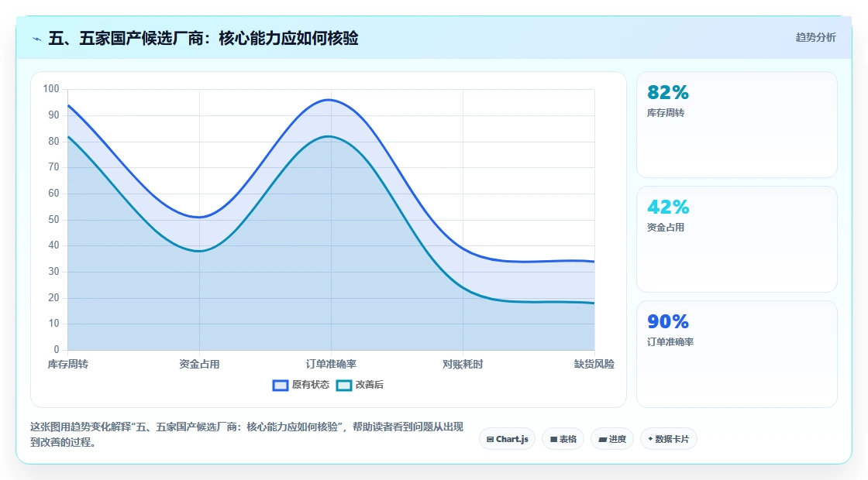Click the y-axis value 50
This screenshot has width=868, height=480.
click(53, 220)
